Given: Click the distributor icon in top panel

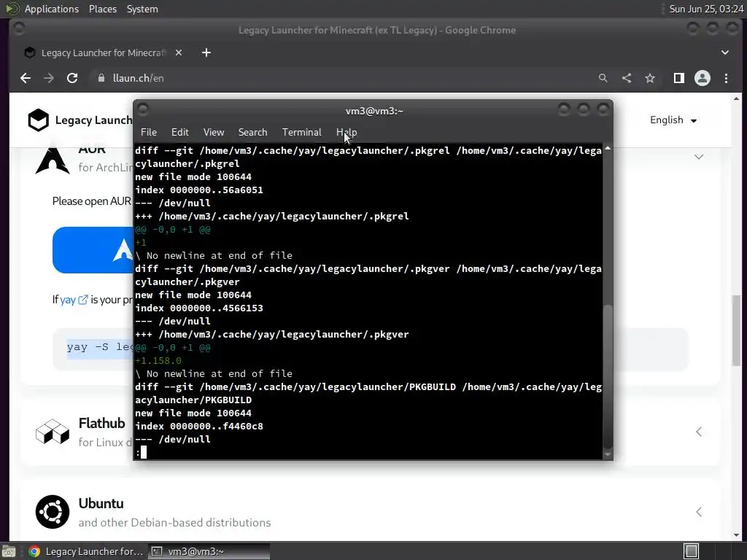Looking at the screenshot, I should [12, 9].
